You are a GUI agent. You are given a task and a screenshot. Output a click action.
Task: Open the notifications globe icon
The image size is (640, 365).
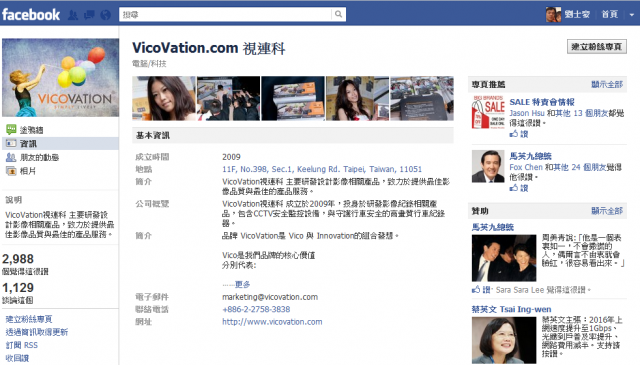(106, 15)
